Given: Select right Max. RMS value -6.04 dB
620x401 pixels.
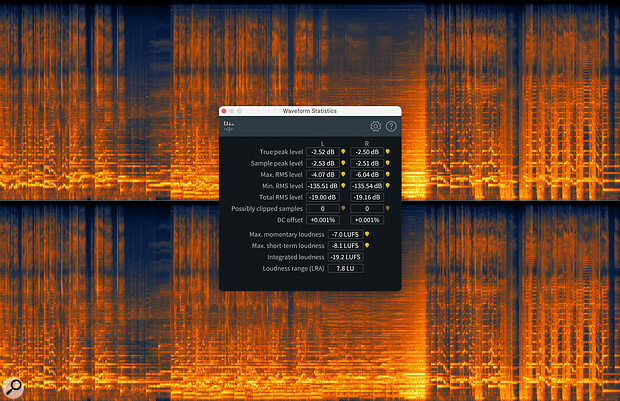Looking at the screenshot, I should [367, 174].
